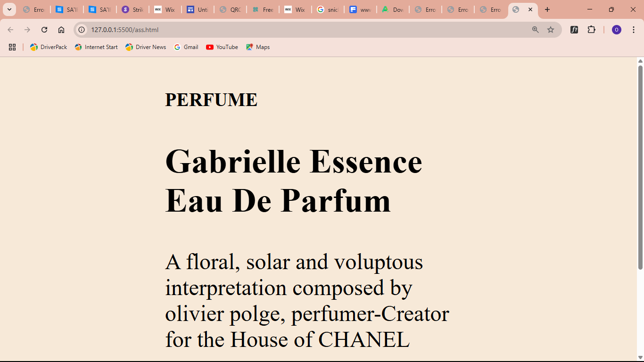Click the line 'for the House of CHANEL'
Image resolution: width=644 pixels, height=362 pixels.
[x=288, y=339]
